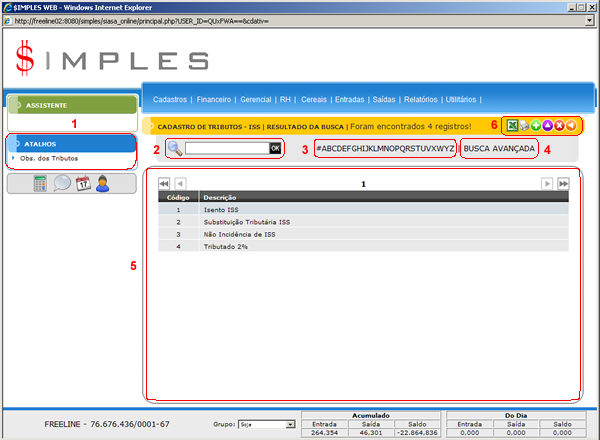Jump to last page of results
The height and width of the screenshot is (440, 600).
564,184
